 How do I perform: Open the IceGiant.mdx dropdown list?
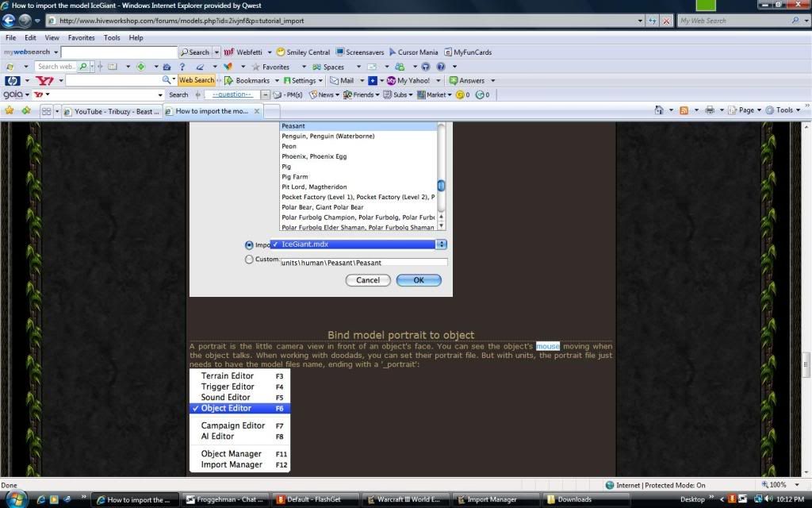point(358,244)
